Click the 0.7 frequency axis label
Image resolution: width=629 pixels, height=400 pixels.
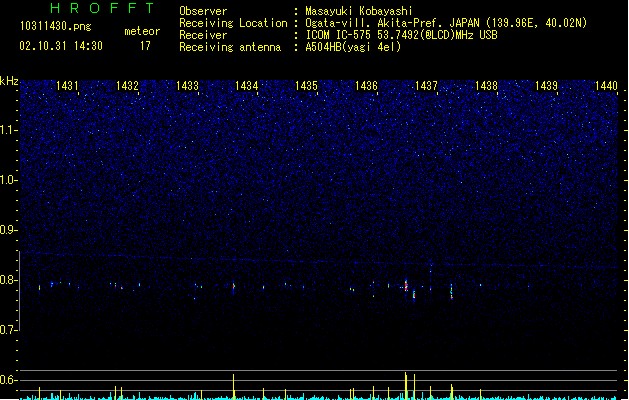coord(8,330)
